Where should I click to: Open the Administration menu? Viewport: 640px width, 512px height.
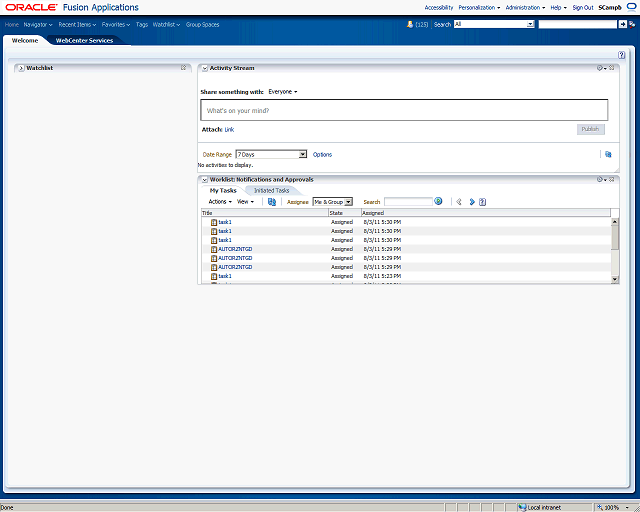[525, 7]
